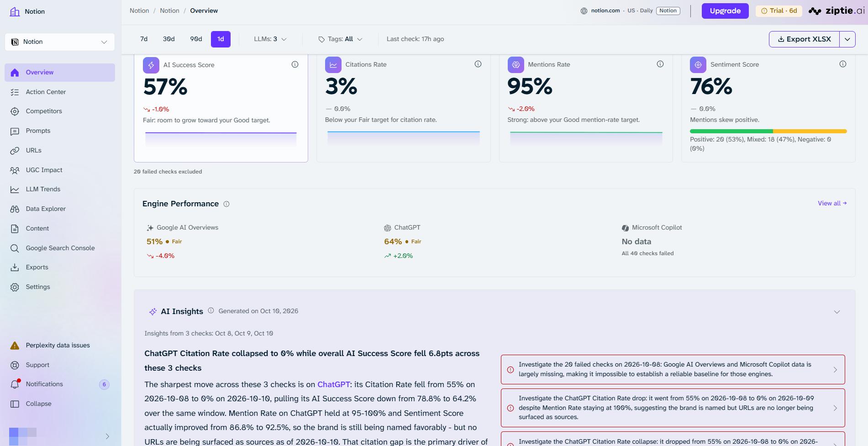
Task: View Perplexity data issues warning
Action: click(59, 345)
